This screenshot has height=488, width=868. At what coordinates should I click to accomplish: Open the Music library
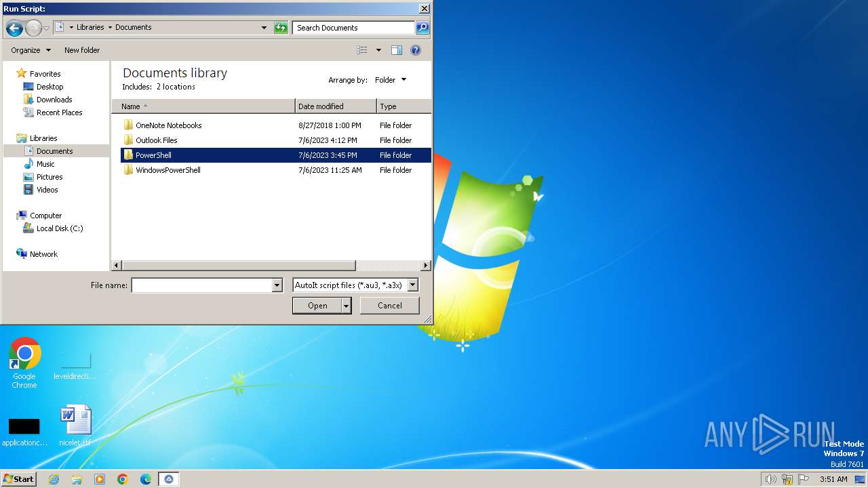45,164
